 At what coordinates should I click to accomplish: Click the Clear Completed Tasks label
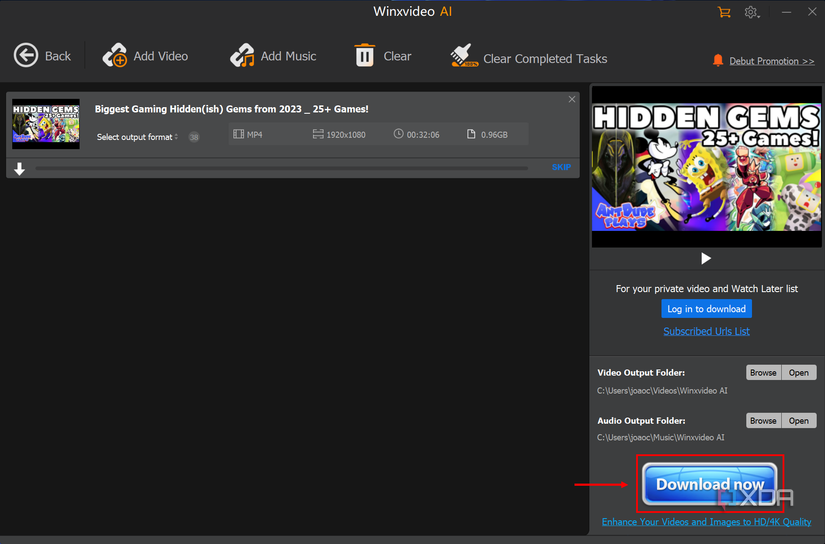pyautogui.click(x=545, y=59)
